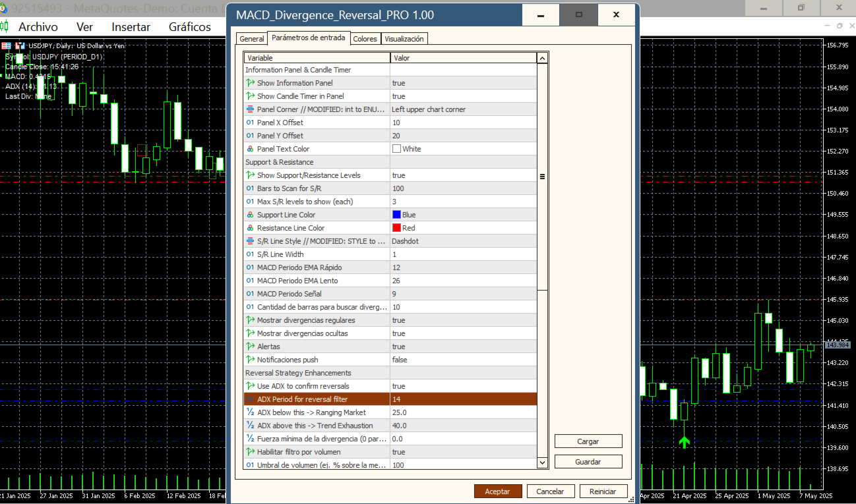This screenshot has width=856, height=504.
Task: Click the color icon beside Support Line Color
Action: [250, 215]
